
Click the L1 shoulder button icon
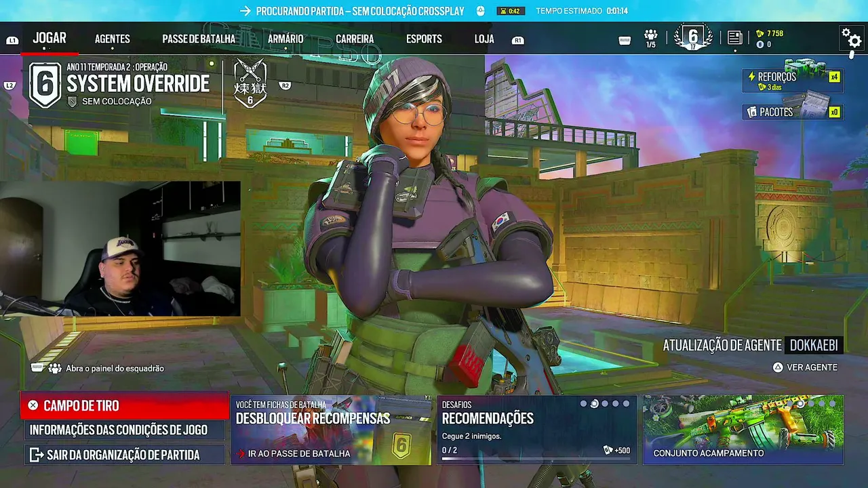click(x=12, y=41)
